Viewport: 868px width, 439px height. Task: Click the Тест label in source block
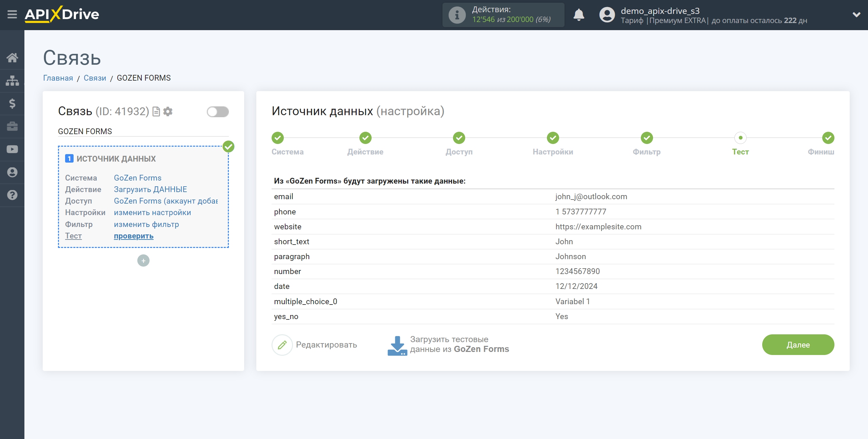pos(73,236)
